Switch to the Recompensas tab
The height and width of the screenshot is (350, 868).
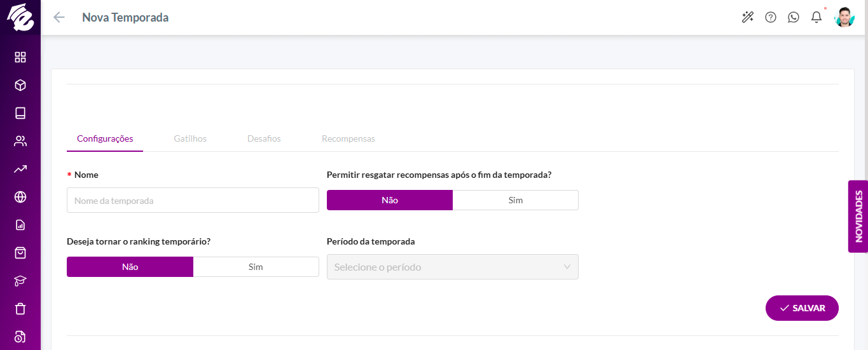pos(348,138)
